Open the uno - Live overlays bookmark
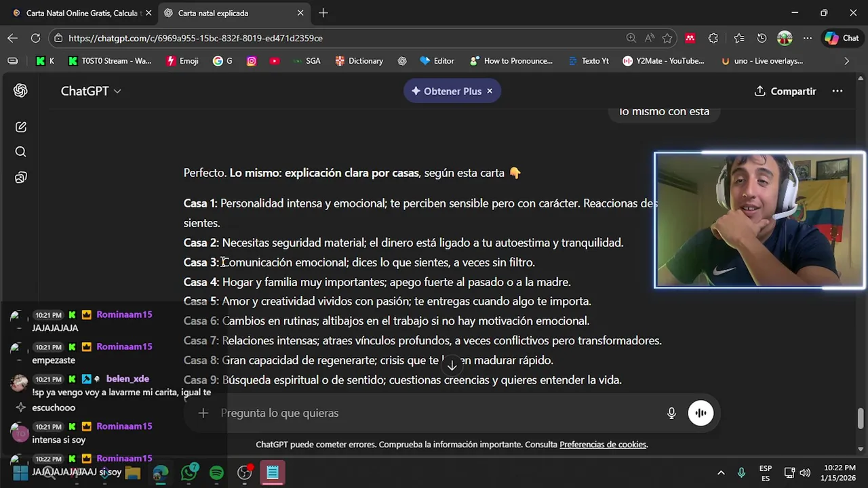868x488 pixels. (762, 61)
